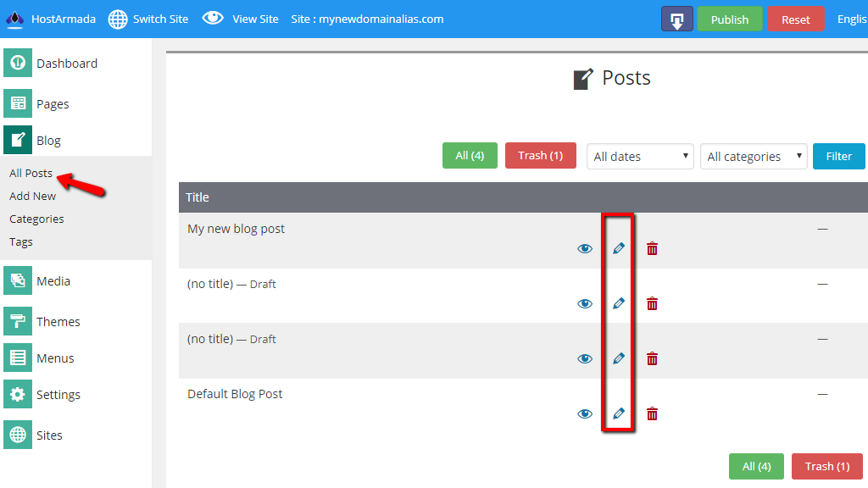
Task: Click the Menus menu label
Action: click(55, 358)
